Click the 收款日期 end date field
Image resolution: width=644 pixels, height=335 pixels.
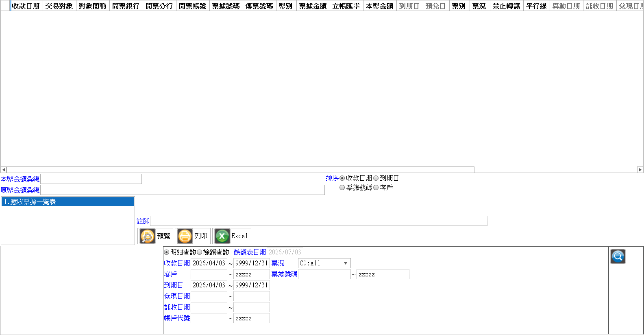(x=252, y=263)
